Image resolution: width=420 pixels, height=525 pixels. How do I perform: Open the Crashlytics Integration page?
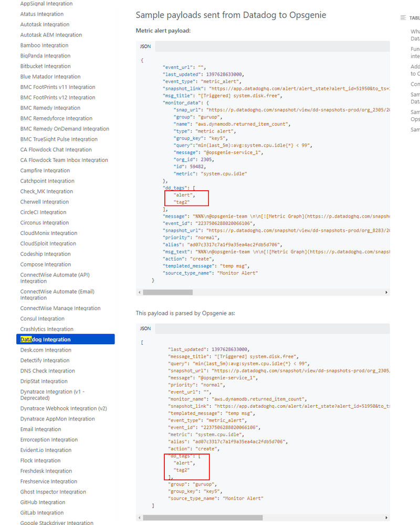pos(47,328)
